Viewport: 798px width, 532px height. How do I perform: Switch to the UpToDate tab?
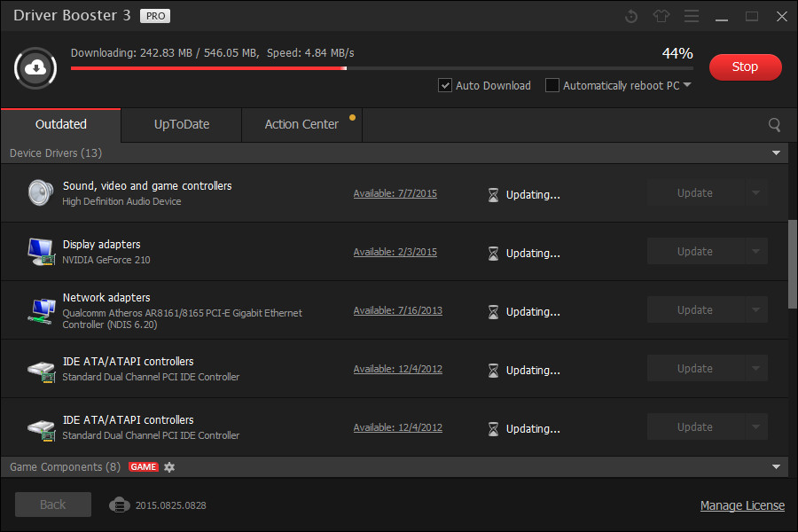tap(181, 125)
